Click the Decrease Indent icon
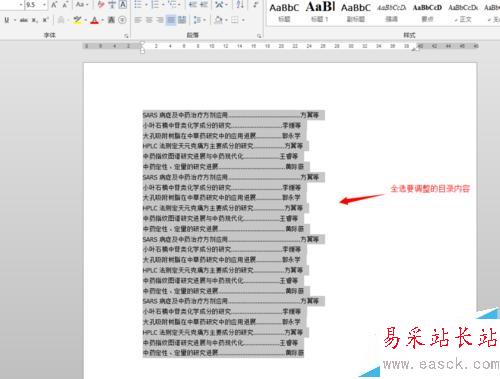Viewport: 500px width, 379px height. coord(192,5)
